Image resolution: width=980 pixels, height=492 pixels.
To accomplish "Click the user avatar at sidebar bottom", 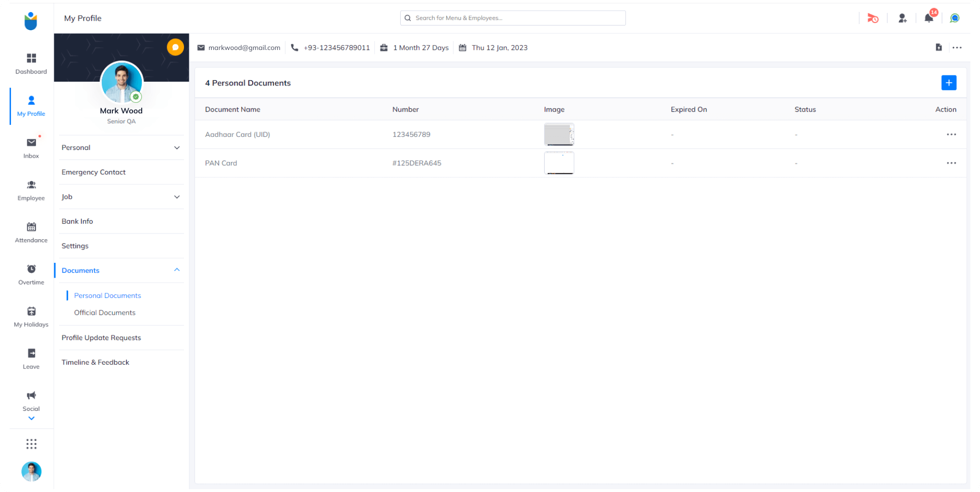I will pos(32,471).
